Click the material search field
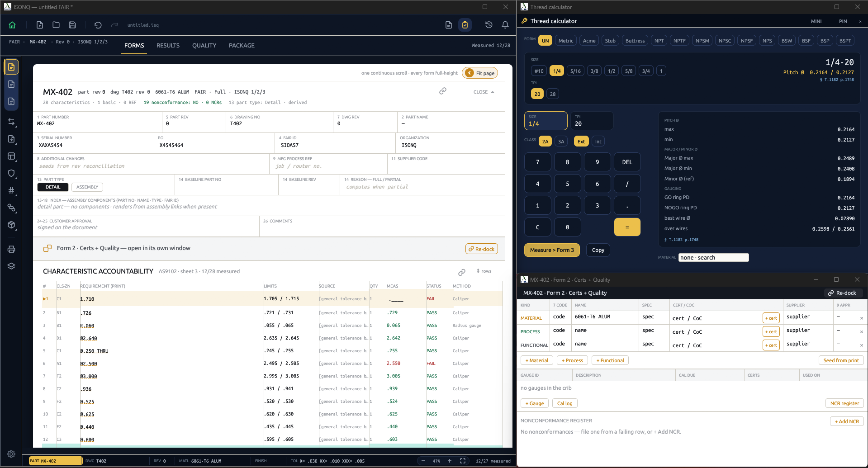 (713, 258)
